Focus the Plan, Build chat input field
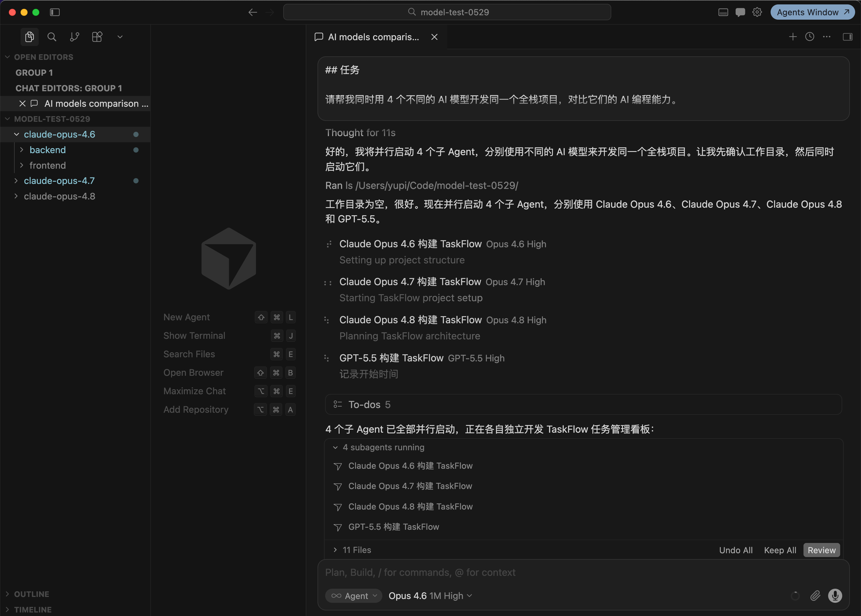This screenshot has height=616, width=861. 583,572
